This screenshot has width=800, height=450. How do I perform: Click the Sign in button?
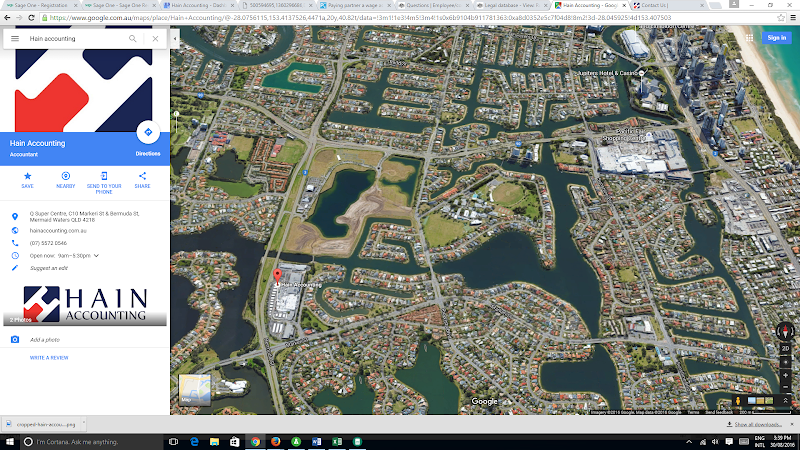click(776, 37)
